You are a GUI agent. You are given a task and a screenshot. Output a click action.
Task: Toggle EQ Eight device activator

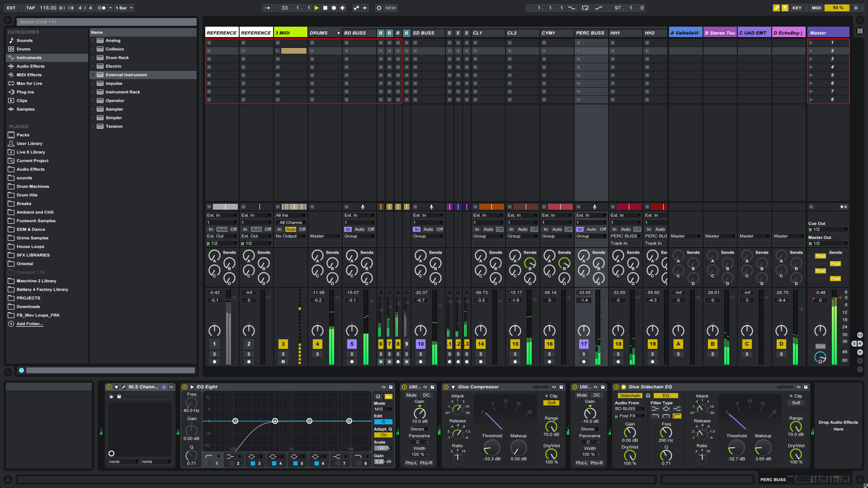[x=185, y=387]
